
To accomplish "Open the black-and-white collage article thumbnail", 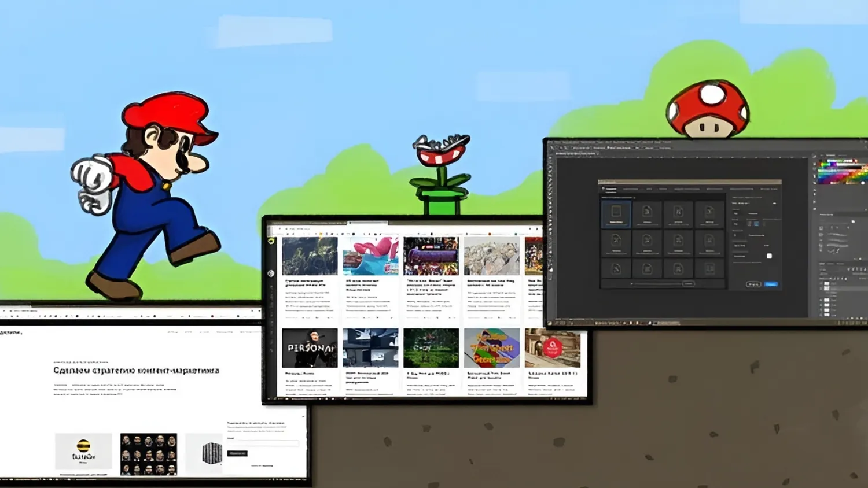I will click(370, 348).
